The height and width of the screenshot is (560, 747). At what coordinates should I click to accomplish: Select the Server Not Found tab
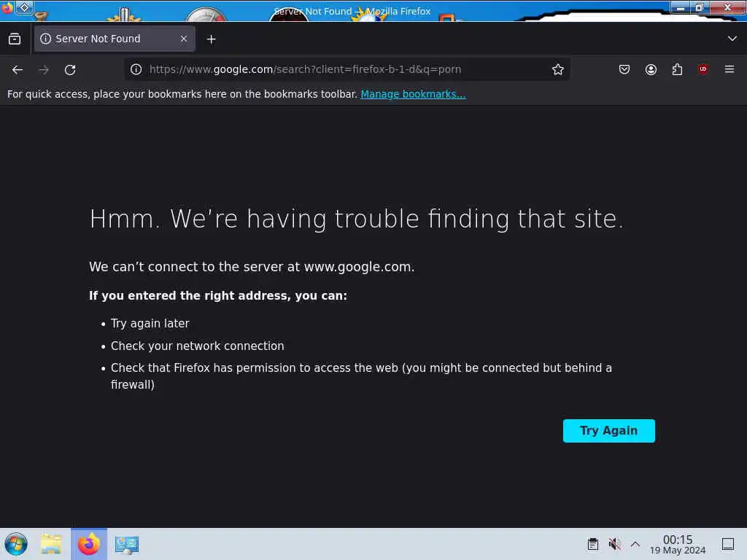coord(115,39)
